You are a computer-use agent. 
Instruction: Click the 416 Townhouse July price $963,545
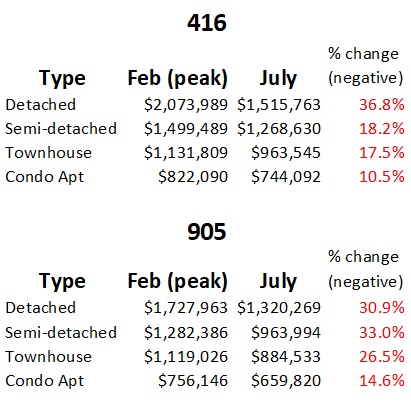[x=286, y=153]
